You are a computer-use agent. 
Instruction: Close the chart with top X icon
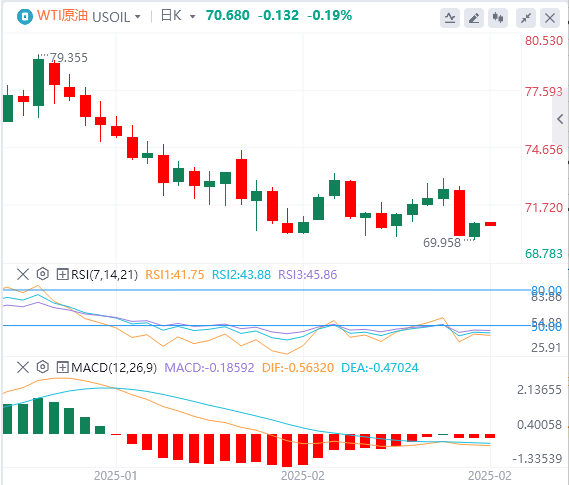550,17
